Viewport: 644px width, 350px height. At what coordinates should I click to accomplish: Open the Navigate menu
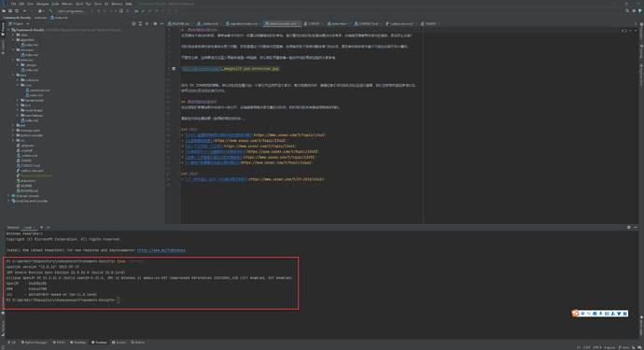click(x=42, y=4)
